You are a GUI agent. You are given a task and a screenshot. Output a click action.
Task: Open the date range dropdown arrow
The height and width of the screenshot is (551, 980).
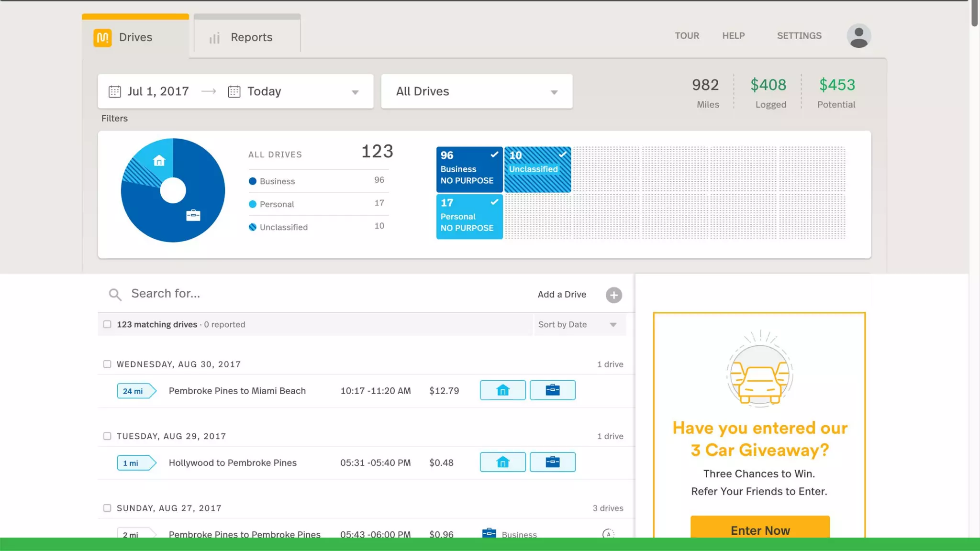point(355,92)
